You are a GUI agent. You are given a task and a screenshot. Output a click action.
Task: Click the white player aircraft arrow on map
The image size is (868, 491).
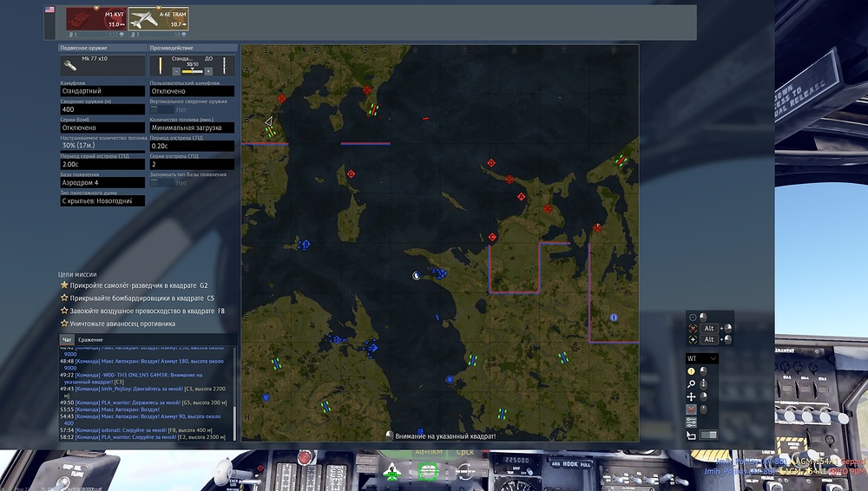268,121
